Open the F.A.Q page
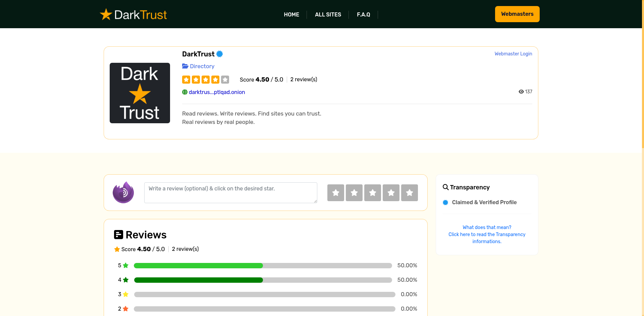 click(x=363, y=14)
